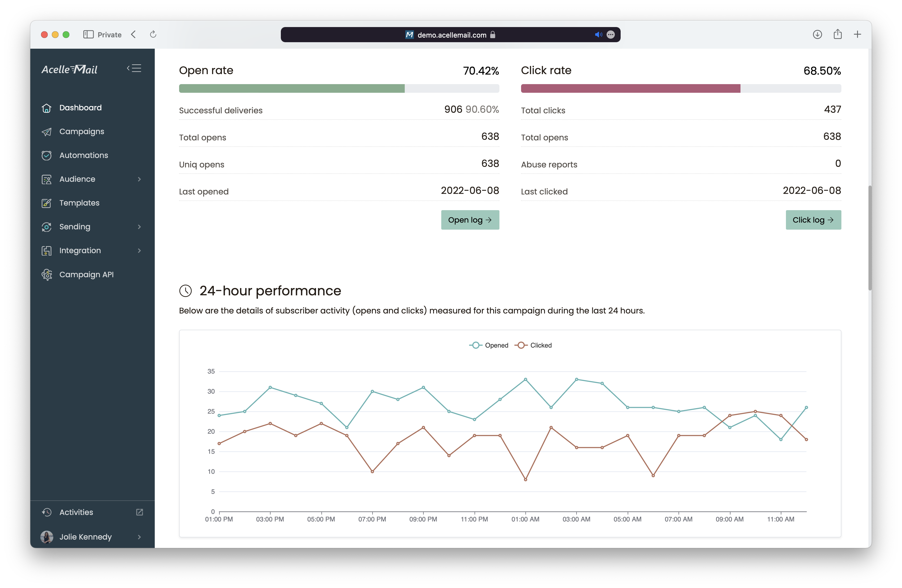Expand the Sending submenu chevron
Screen dimensions: 902x588
click(x=140, y=227)
